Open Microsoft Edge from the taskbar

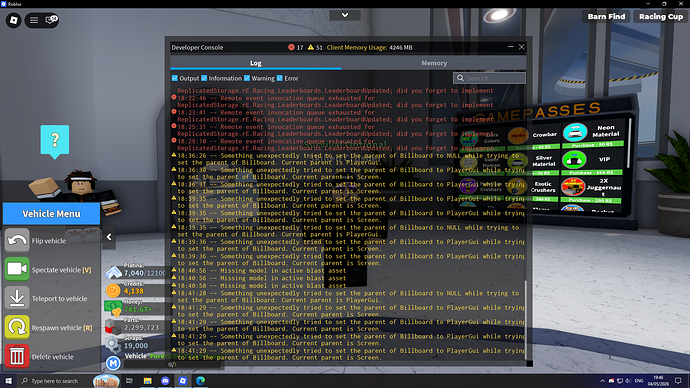coord(200,381)
